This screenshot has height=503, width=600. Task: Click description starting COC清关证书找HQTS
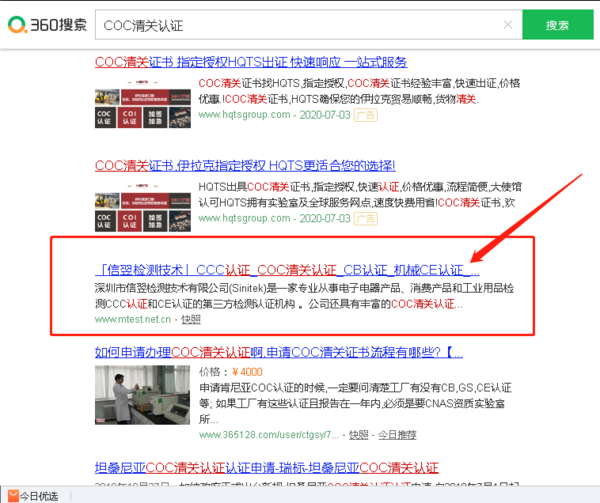pyautogui.click(x=359, y=91)
